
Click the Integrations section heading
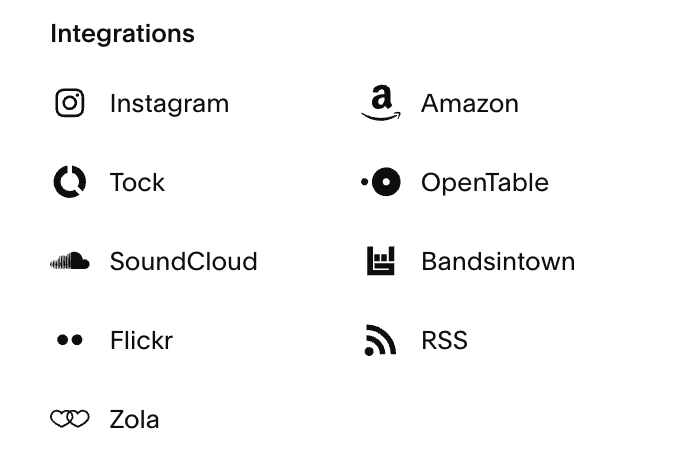(x=122, y=34)
